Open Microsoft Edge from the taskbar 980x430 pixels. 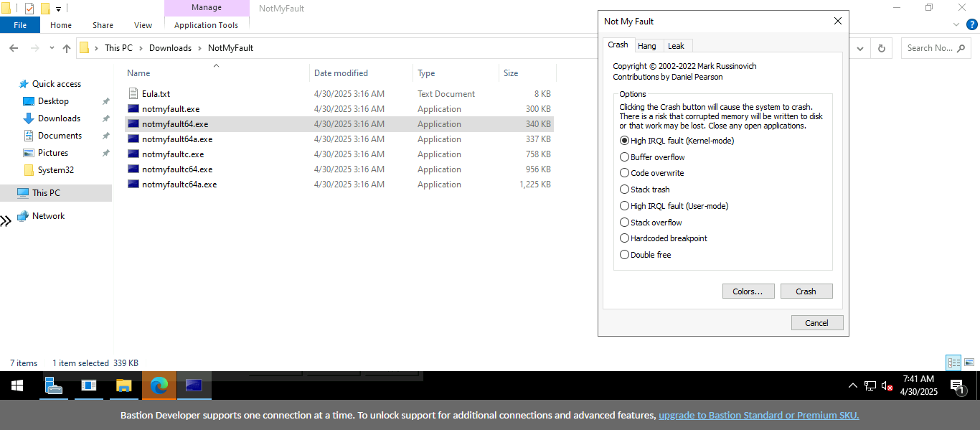tap(159, 386)
